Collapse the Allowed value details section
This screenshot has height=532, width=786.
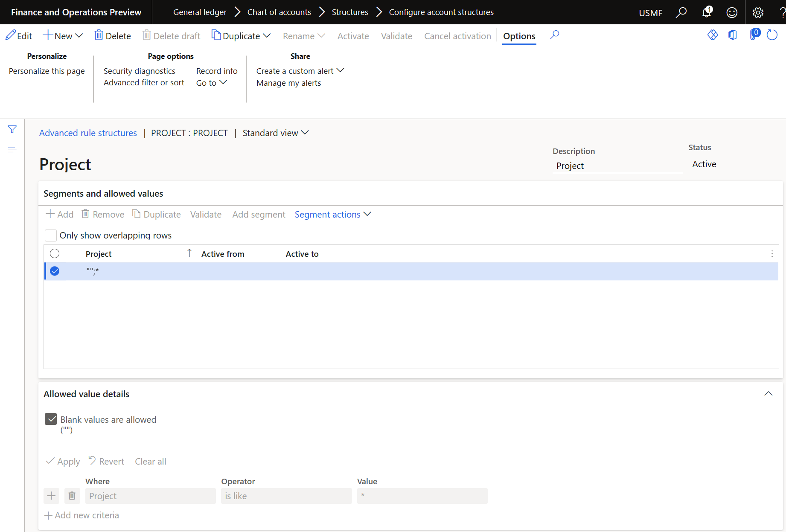pyautogui.click(x=769, y=394)
